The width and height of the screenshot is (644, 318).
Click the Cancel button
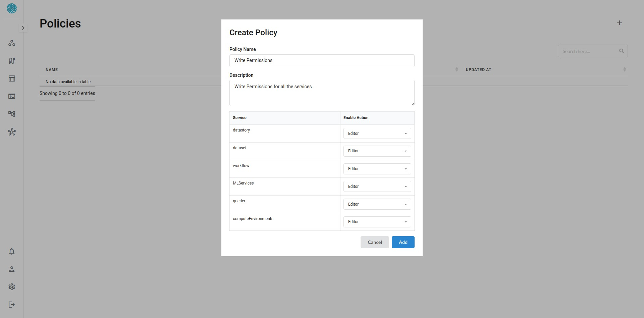[x=375, y=242]
